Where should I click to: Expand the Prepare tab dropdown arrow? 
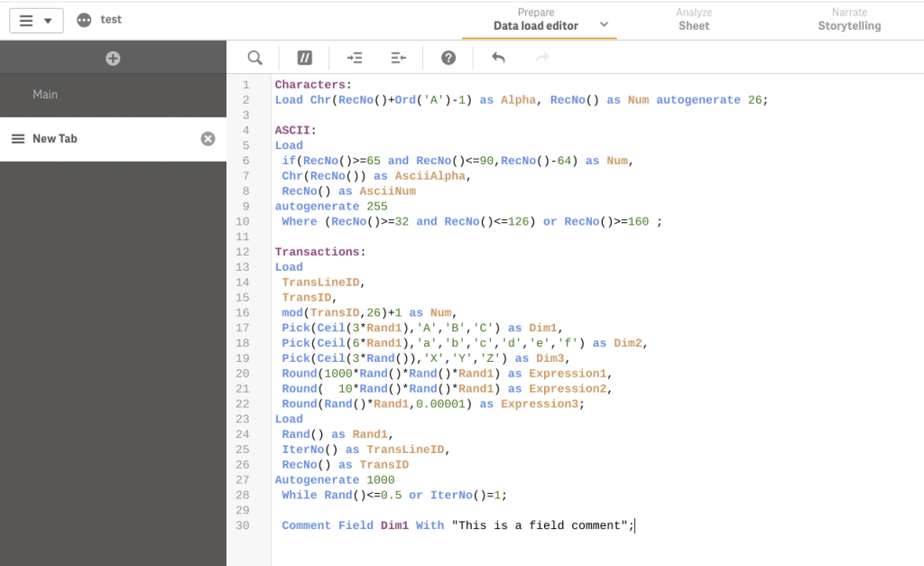coord(605,25)
